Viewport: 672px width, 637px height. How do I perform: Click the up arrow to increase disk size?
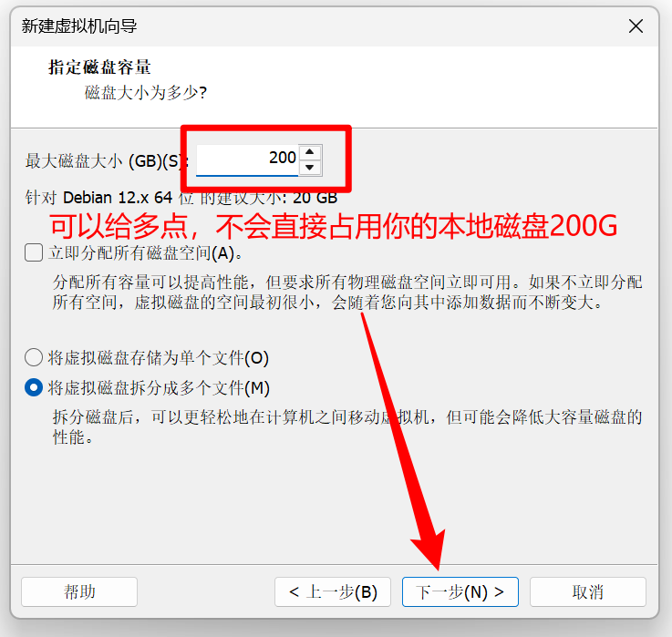coord(310,152)
